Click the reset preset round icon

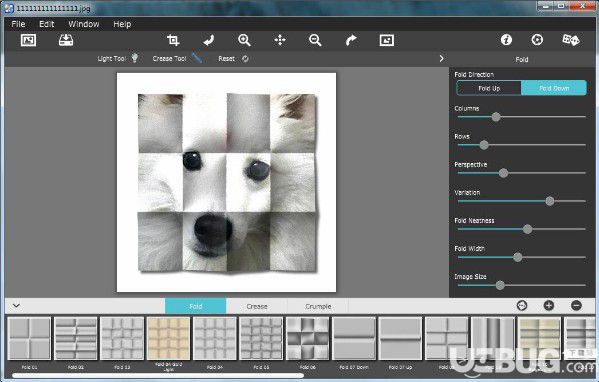(522, 306)
